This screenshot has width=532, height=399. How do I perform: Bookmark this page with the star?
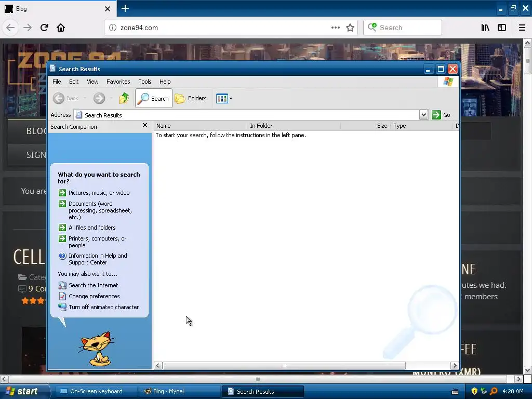pyautogui.click(x=350, y=28)
